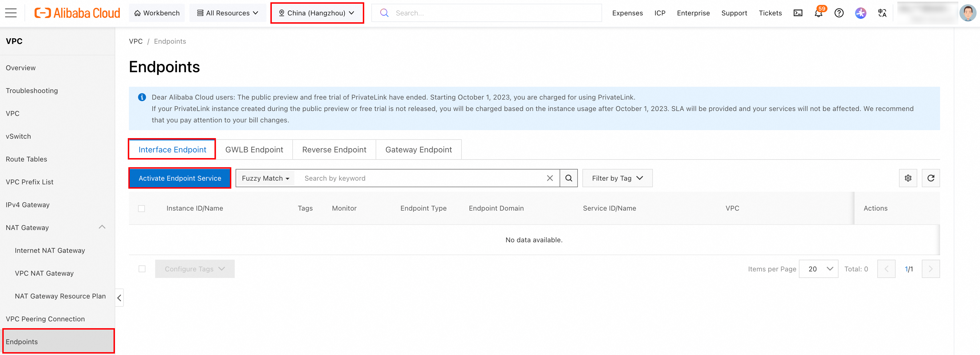Open the China (Hangzhou) region dropdown
The height and width of the screenshot is (355, 980).
point(317,13)
